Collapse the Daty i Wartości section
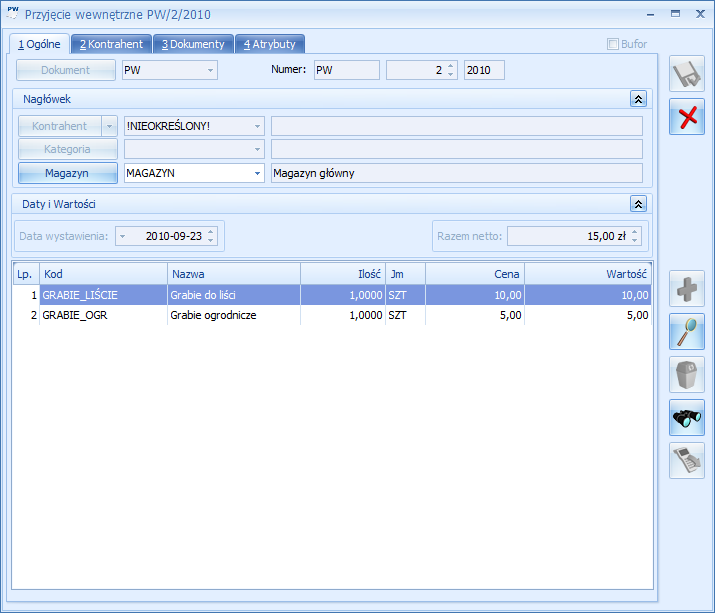Viewport: 715px width, 613px height. [638, 204]
